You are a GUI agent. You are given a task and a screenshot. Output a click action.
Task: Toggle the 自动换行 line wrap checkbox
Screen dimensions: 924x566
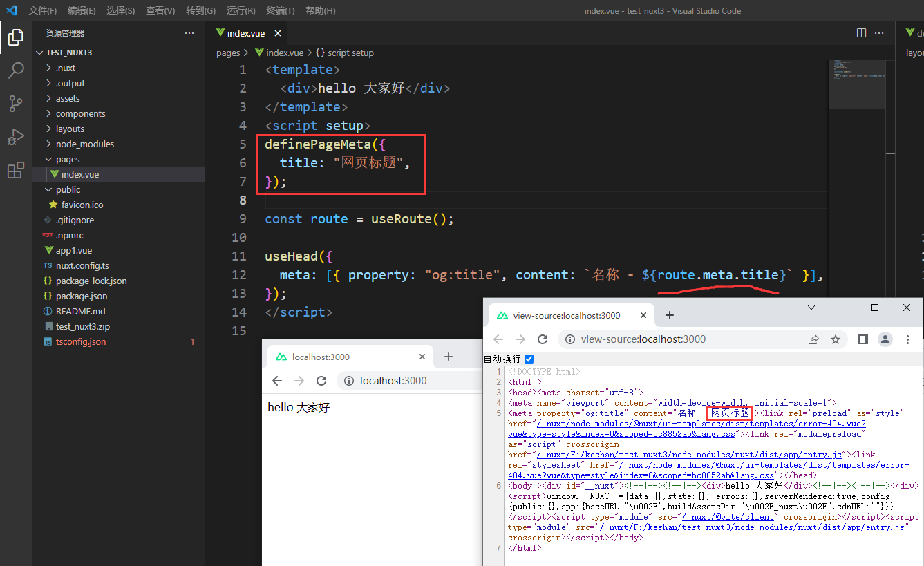(x=529, y=359)
